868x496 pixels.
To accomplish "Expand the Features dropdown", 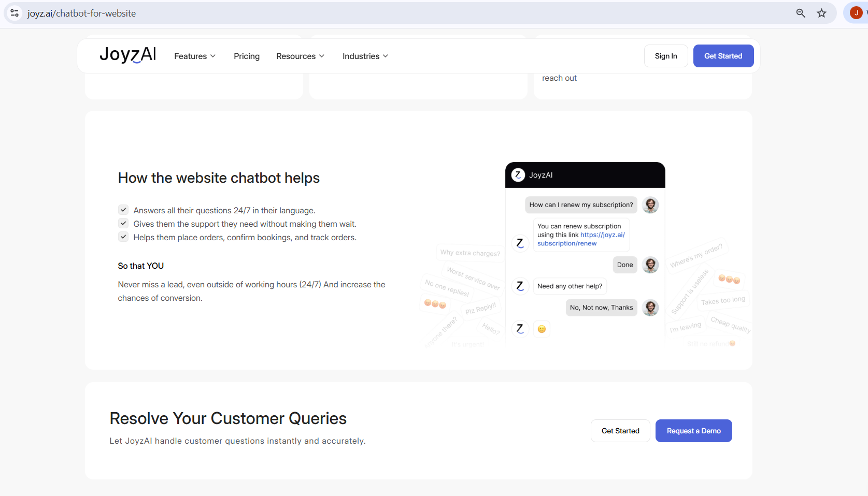I will pyautogui.click(x=194, y=56).
